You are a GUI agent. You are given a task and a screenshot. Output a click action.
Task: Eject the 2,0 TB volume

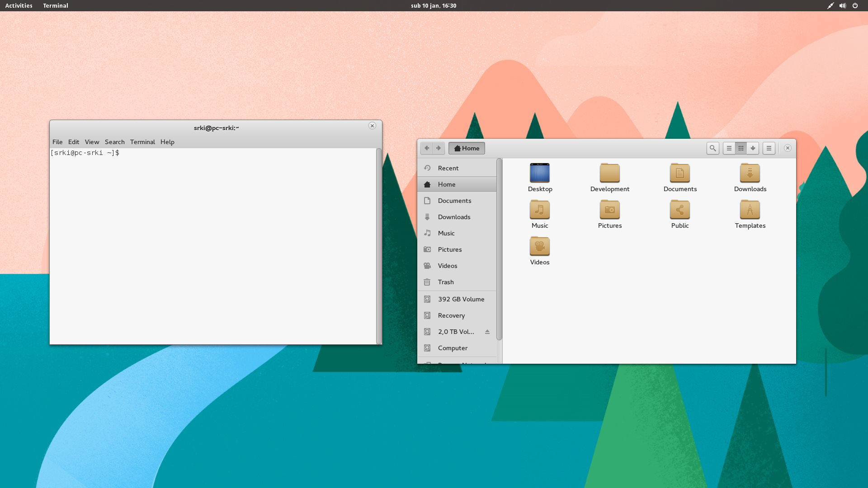tap(487, 332)
